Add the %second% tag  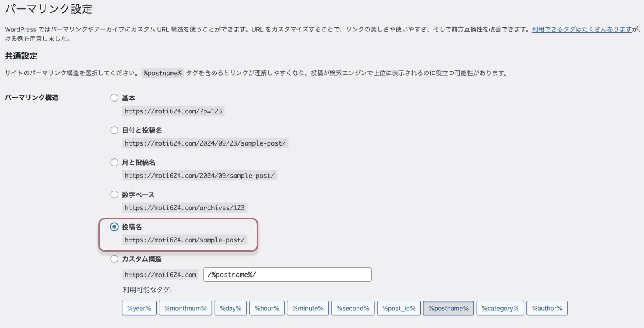(353, 308)
